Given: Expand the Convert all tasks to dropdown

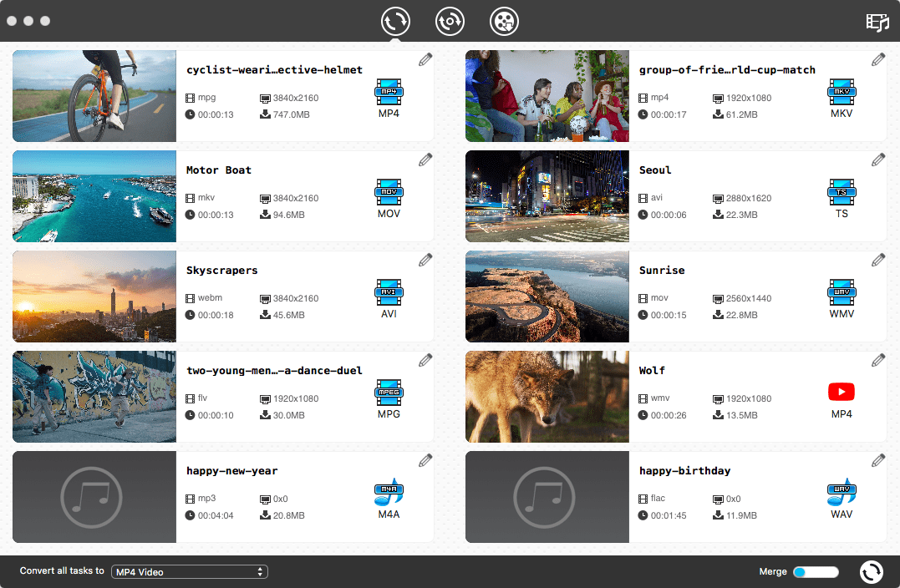Looking at the screenshot, I should point(190,572).
